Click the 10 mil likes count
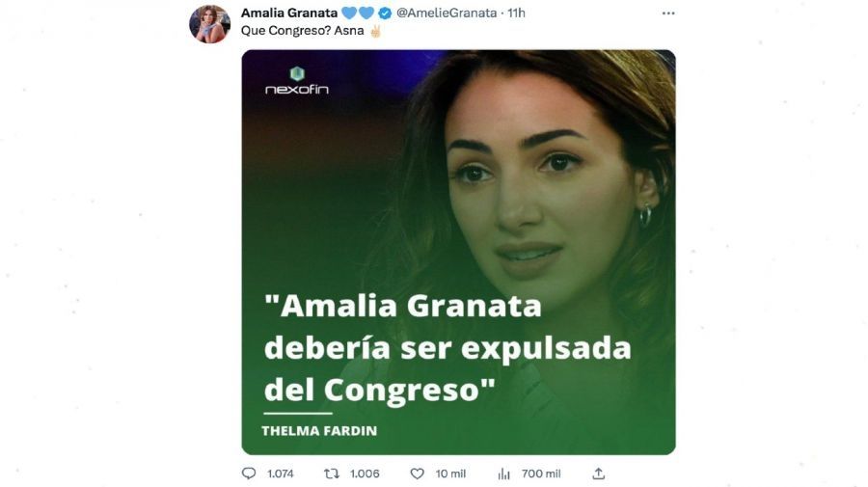Viewport: 868px width, 487px height. 450,473
